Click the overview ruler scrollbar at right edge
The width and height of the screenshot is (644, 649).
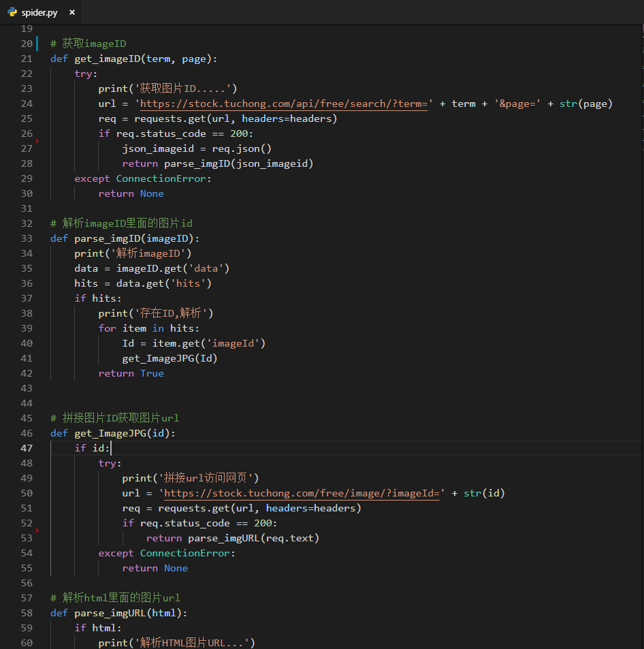(x=643, y=336)
